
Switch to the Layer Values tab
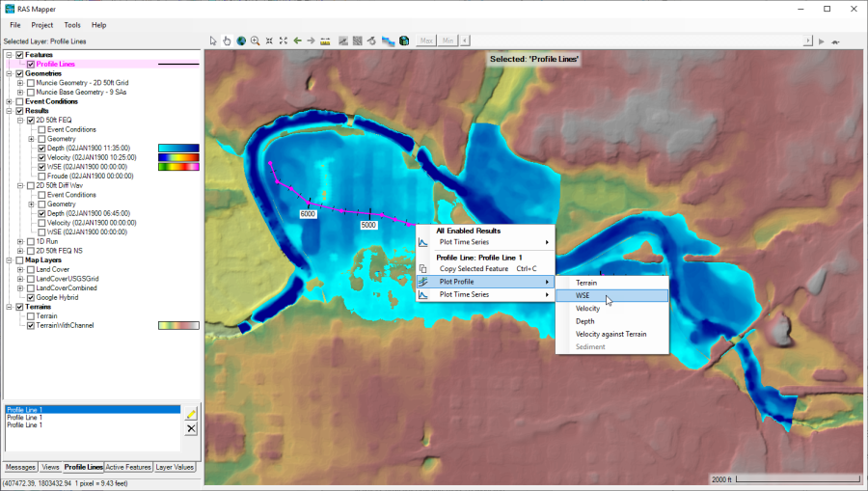[x=176, y=467]
